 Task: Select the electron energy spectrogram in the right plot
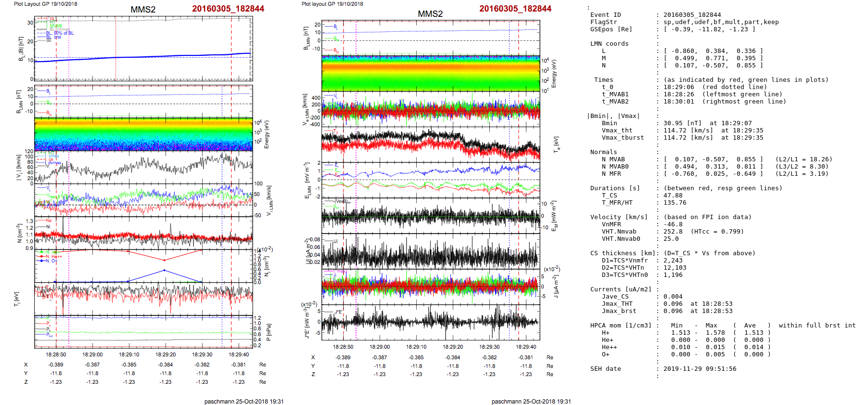[x=431, y=73]
